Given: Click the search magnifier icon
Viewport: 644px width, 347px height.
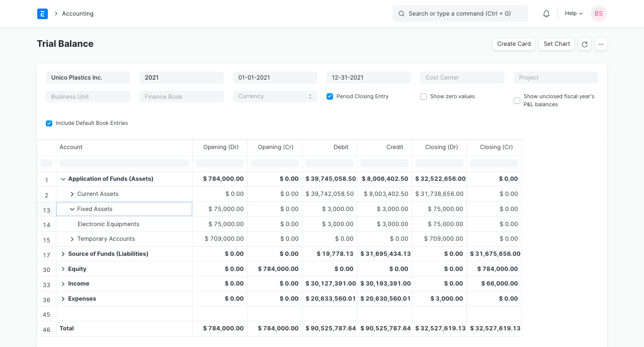Looking at the screenshot, I should coord(401,14).
